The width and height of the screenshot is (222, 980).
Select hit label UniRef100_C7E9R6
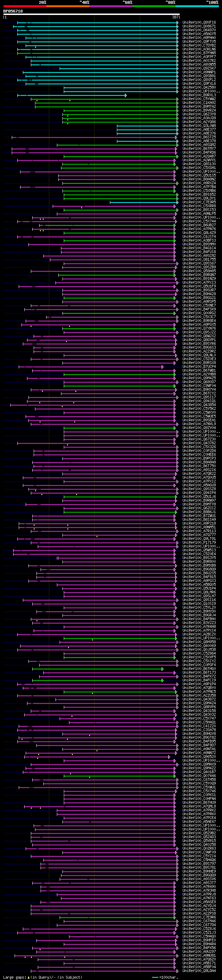tap(199, 917)
